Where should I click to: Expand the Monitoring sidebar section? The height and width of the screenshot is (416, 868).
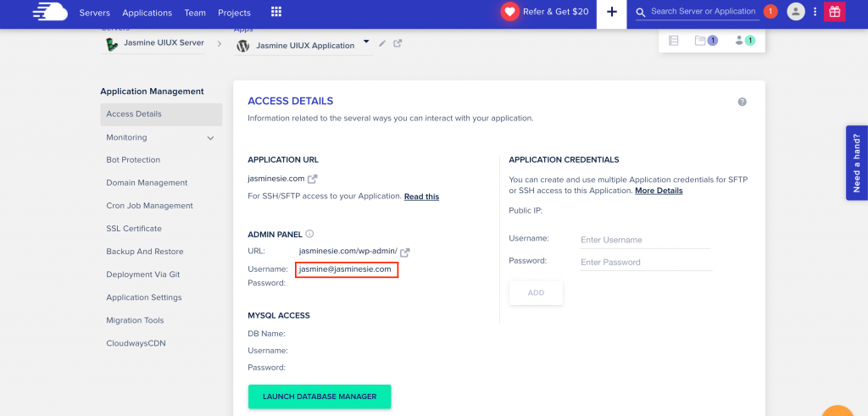pyautogui.click(x=210, y=138)
